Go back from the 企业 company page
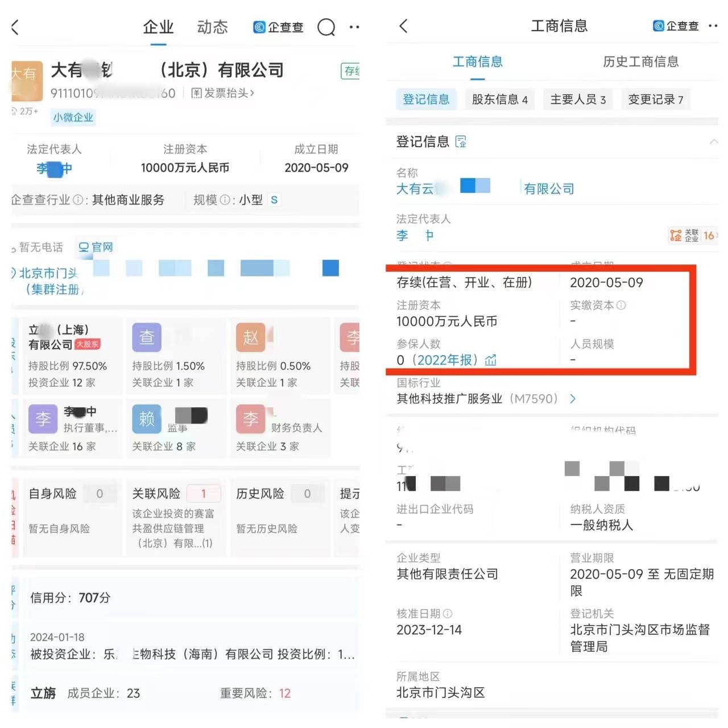728x728 pixels. tap(15, 27)
